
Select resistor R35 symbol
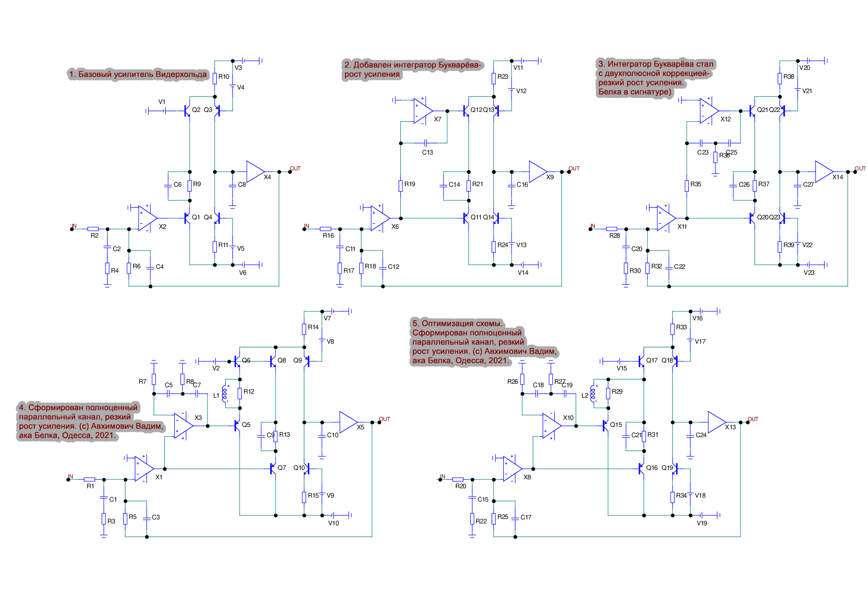687,186
